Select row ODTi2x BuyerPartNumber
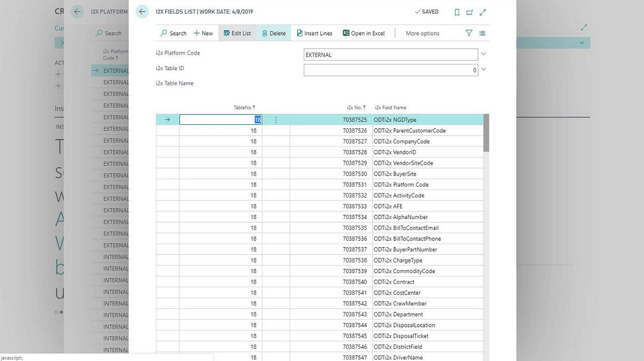 319,250
